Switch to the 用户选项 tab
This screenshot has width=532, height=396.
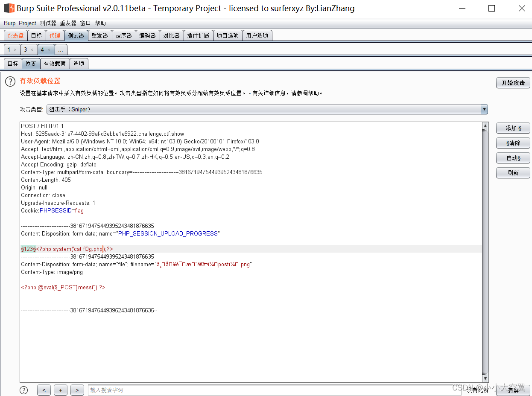pyautogui.click(x=257, y=35)
